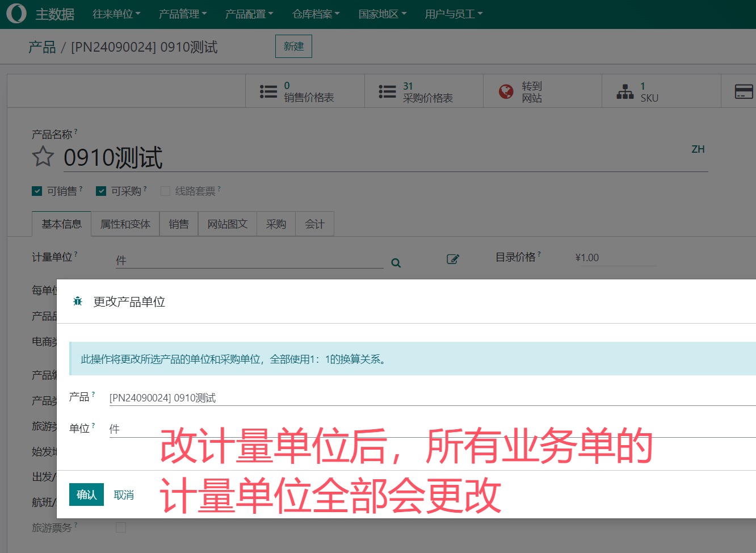The width and height of the screenshot is (756, 553).
Task: Expand the 国家地区 menu
Action: (383, 14)
